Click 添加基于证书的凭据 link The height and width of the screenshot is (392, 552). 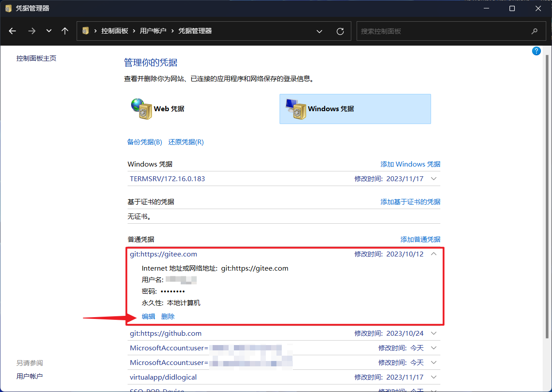(410, 202)
